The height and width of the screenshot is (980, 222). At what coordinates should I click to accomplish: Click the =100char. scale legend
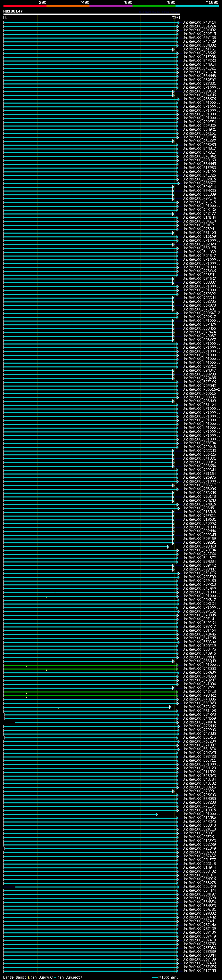coord(165,977)
